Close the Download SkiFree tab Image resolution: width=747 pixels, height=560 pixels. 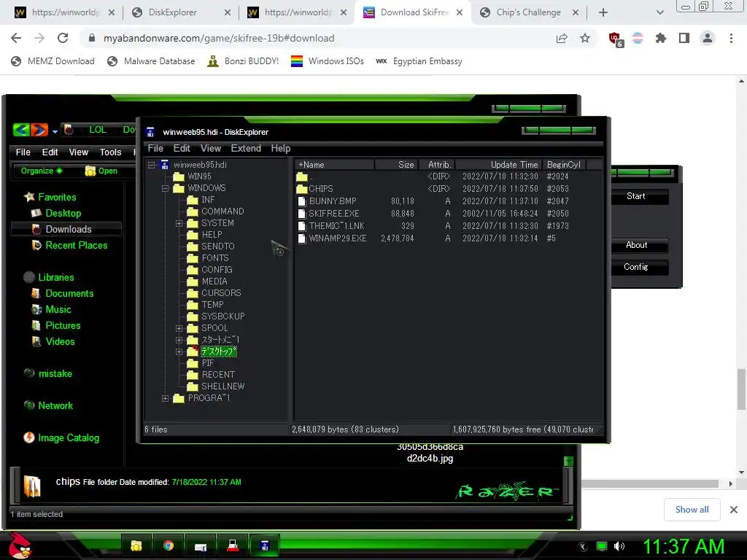pyautogui.click(x=460, y=12)
